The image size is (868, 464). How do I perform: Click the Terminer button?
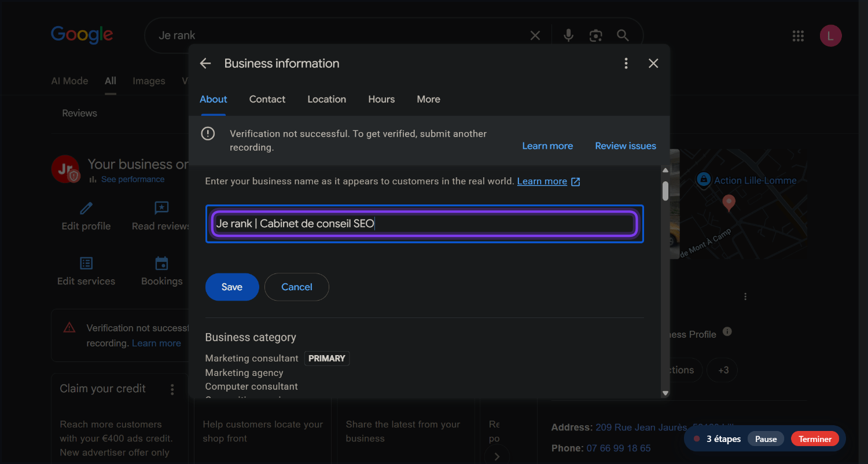click(x=815, y=439)
